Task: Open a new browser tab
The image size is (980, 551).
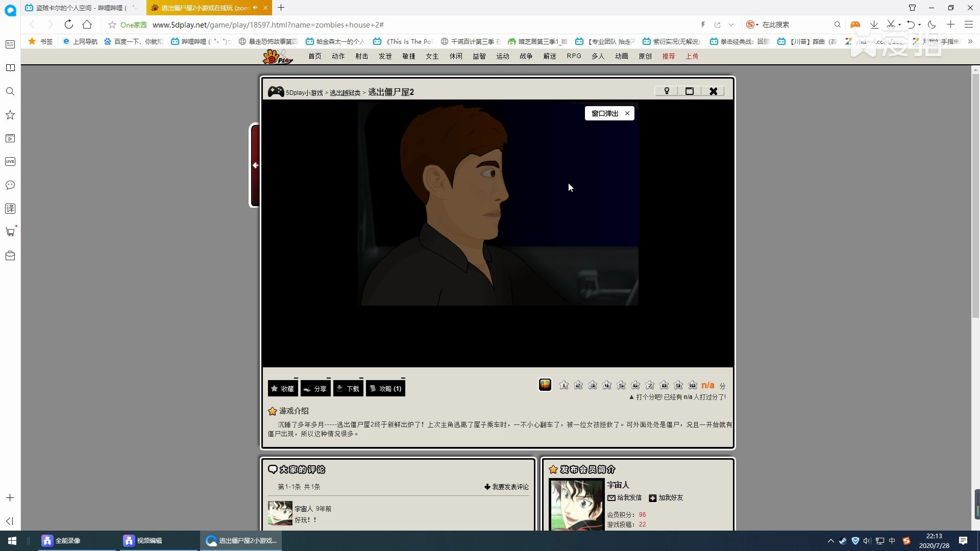Action: pos(281,8)
